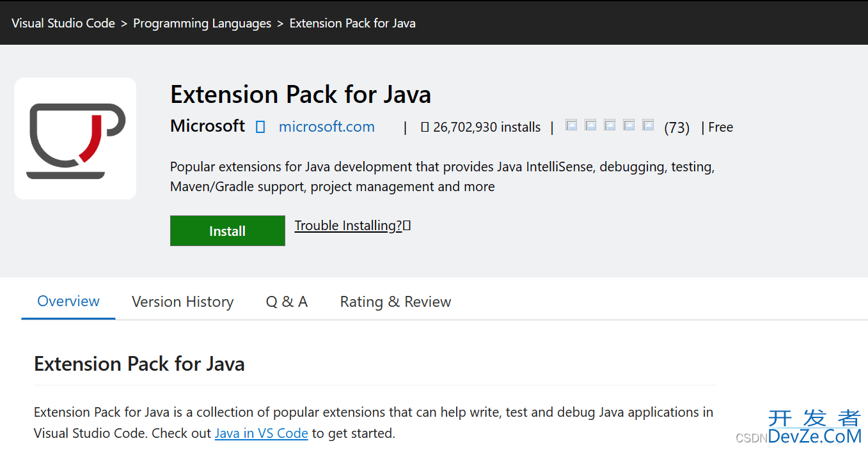Click the Extension Pack for Java overview heading
This screenshot has width=868, height=450.
139,364
